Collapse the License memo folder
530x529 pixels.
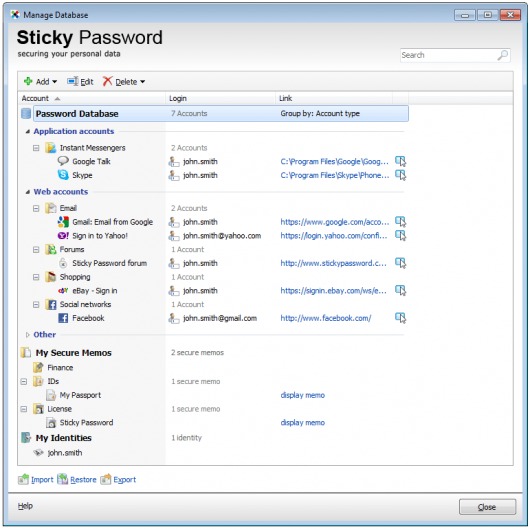(x=24, y=409)
